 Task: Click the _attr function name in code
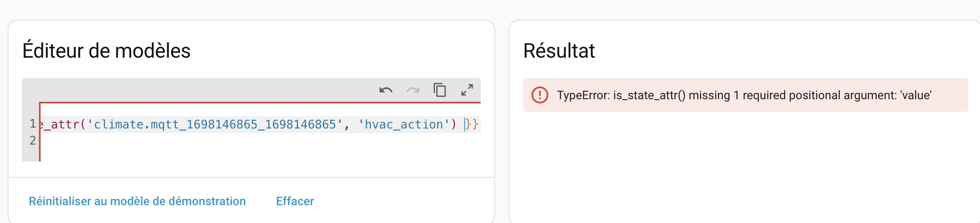(62, 124)
